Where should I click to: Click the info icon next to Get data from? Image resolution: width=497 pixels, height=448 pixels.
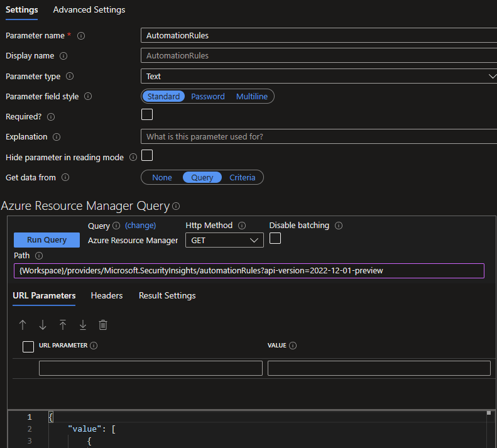65,177
